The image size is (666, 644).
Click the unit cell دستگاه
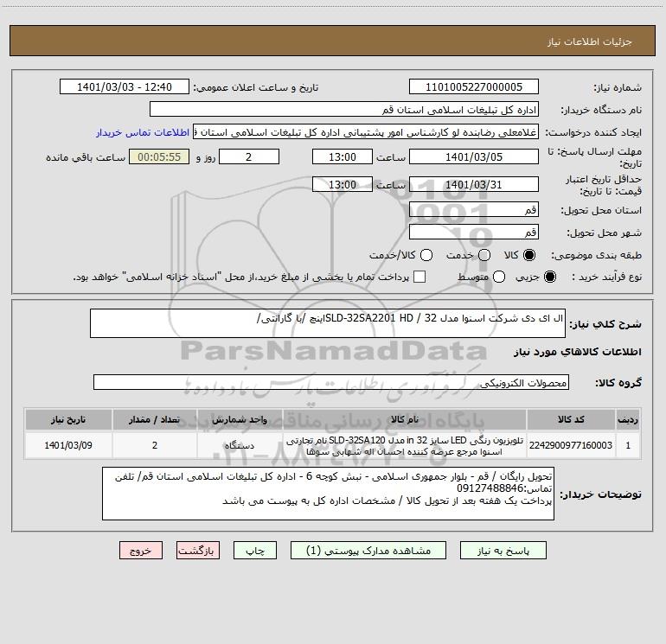pyautogui.click(x=240, y=445)
